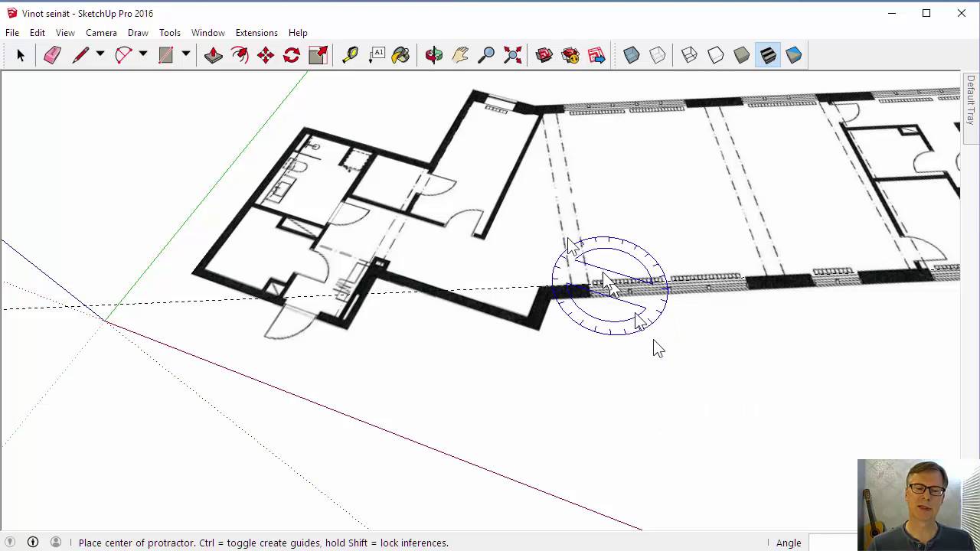Select the Orbit camera tool
This screenshot has height=551, width=980.
434,55
